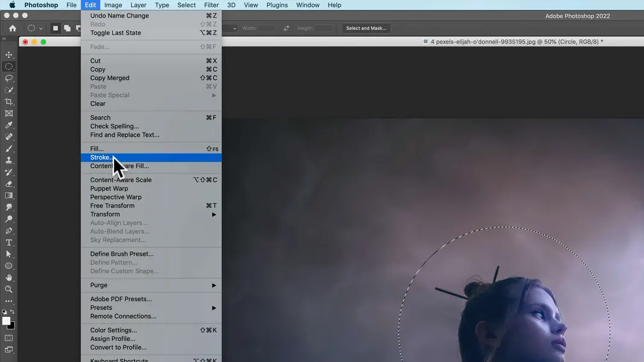This screenshot has height=362, width=644.
Task: Choose Check Spelling...
Action: [x=152, y=126]
